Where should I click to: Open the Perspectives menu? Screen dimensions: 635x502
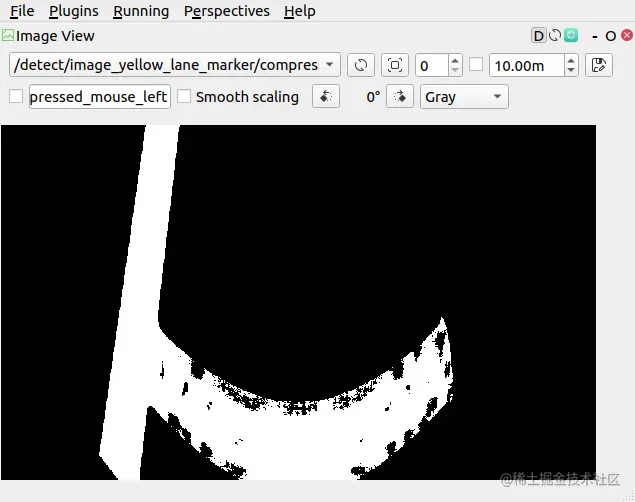point(227,11)
